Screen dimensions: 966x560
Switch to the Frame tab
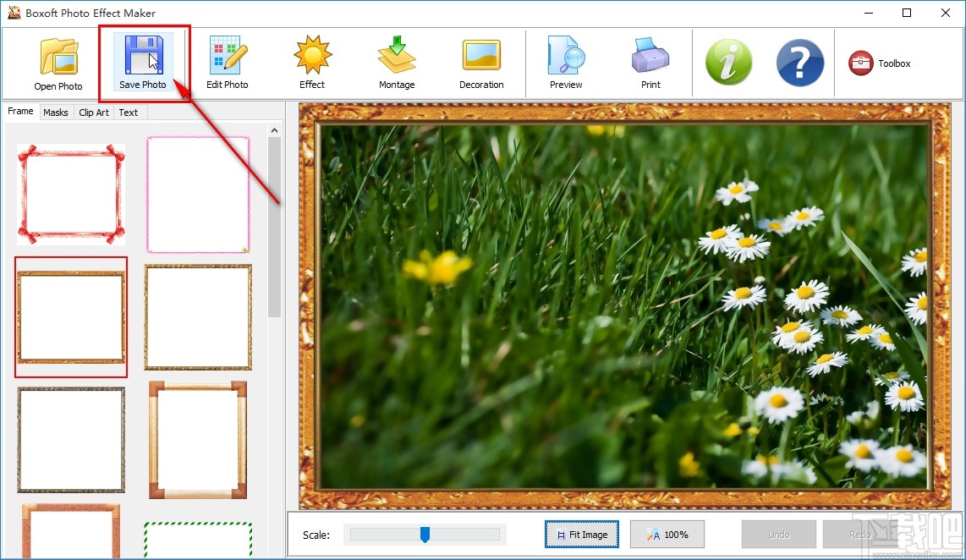point(20,111)
